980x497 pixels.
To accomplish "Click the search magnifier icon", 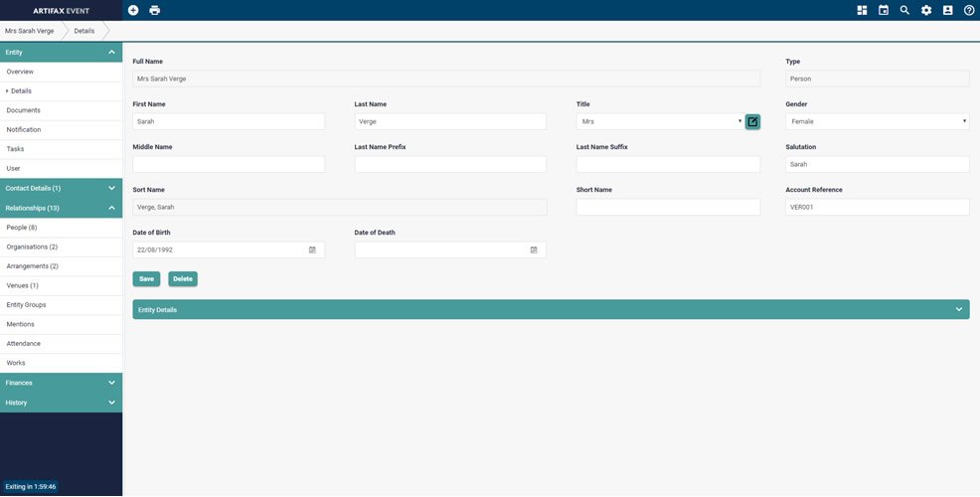I will point(904,10).
